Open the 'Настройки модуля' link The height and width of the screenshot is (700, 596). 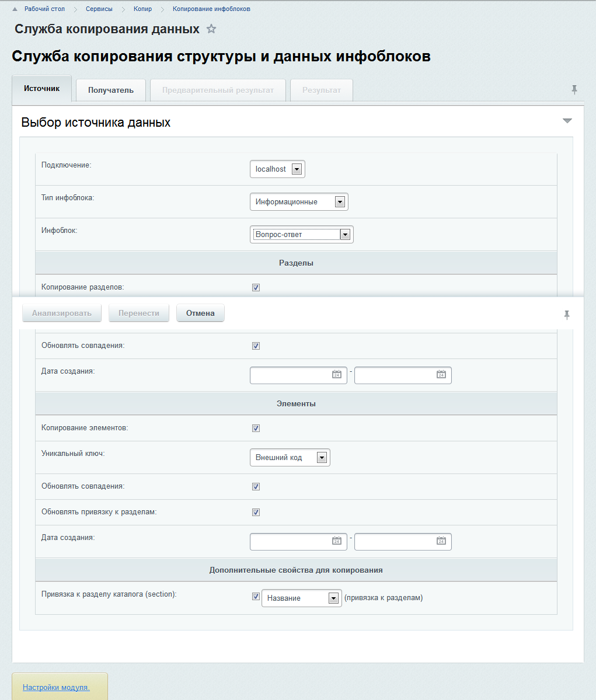point(56,687)
